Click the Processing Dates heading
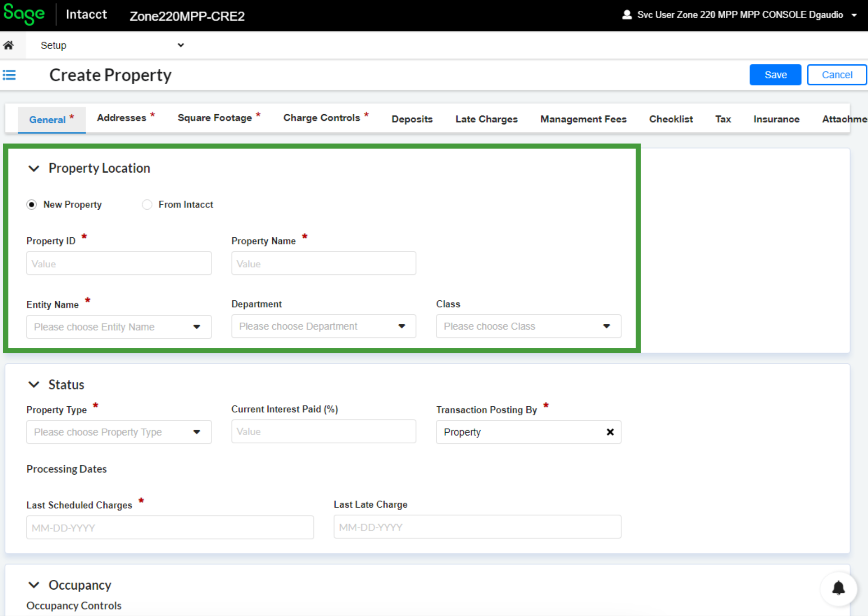The height and width of the screenshot is (616, 868). coord(67,469)
